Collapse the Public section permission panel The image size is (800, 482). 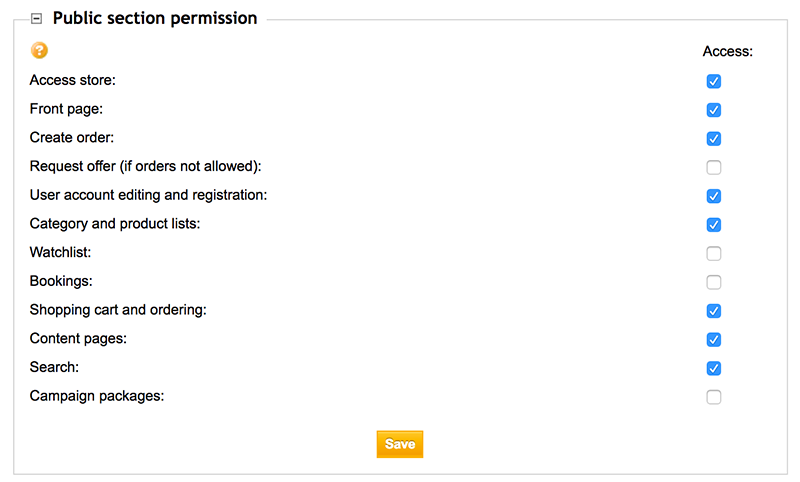(x=36, y=19)
